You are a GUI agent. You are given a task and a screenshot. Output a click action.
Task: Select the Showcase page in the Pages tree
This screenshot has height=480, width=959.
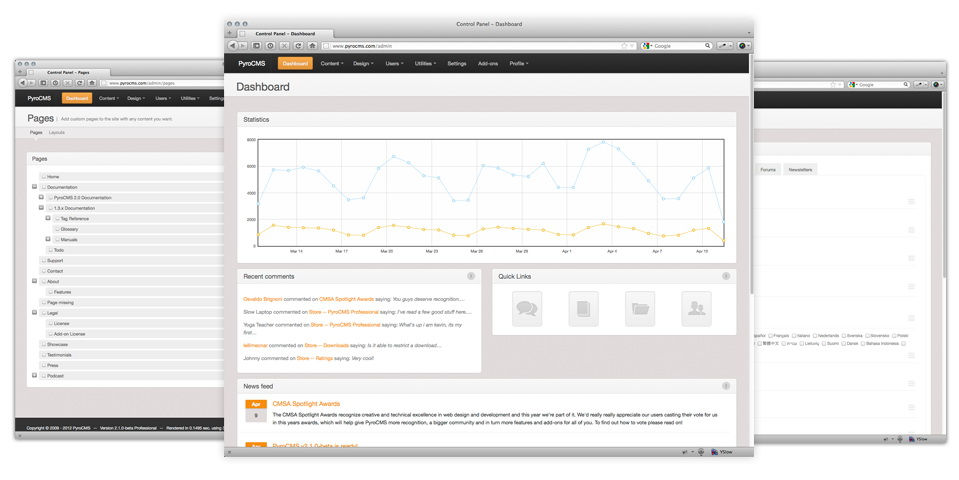[x=57, y=344]
